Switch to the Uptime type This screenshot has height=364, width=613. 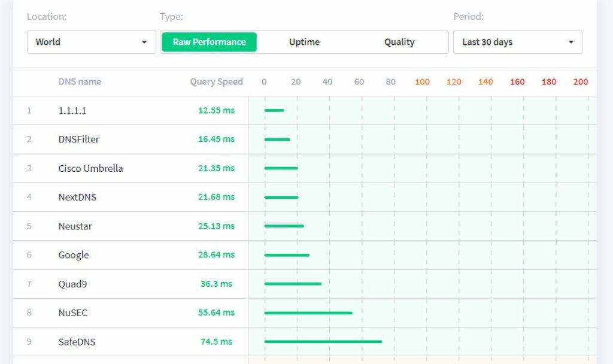click(304, 42)
